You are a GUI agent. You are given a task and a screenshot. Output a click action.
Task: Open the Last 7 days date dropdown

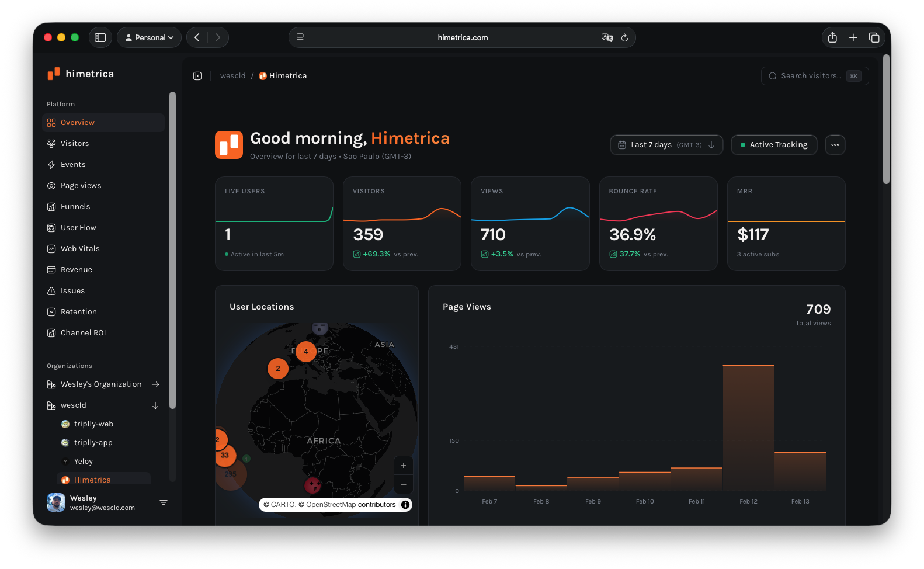(666, 145)
